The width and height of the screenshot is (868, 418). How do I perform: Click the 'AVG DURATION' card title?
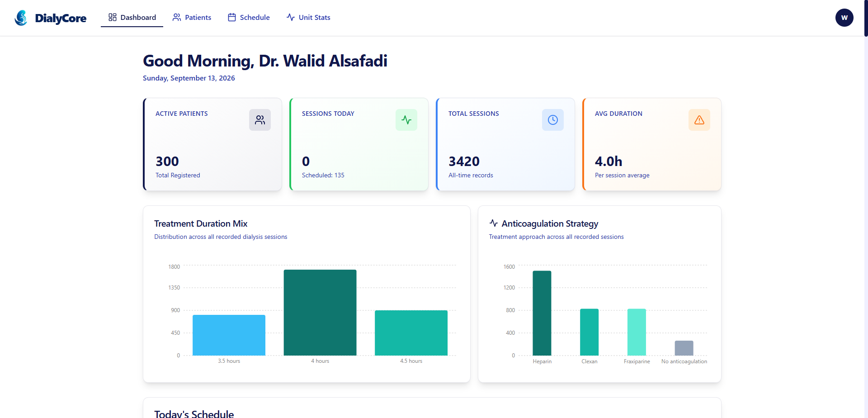(618, 114)
